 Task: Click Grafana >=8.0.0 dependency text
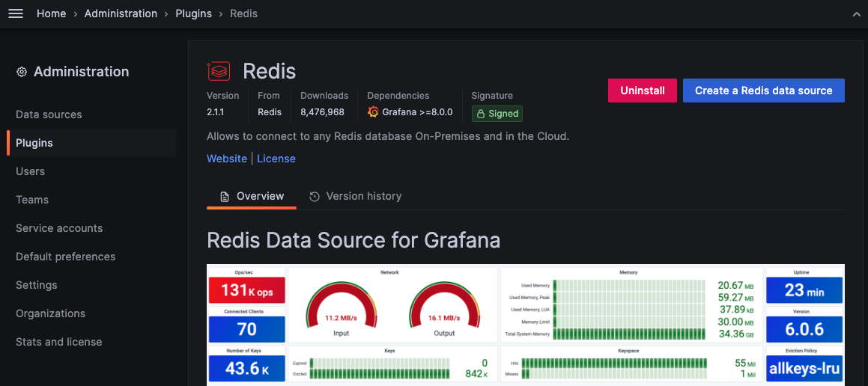point(417,112)
